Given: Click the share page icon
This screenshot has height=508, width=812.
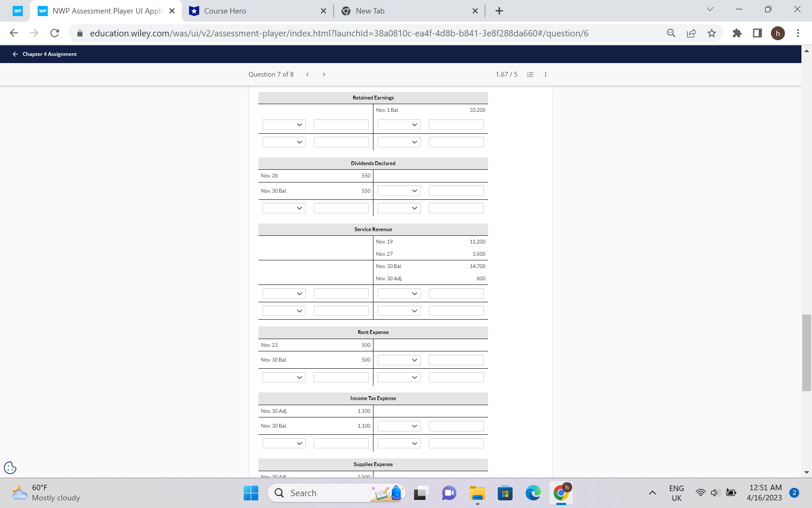Looking at the screenshot, I should click(691, 33).
